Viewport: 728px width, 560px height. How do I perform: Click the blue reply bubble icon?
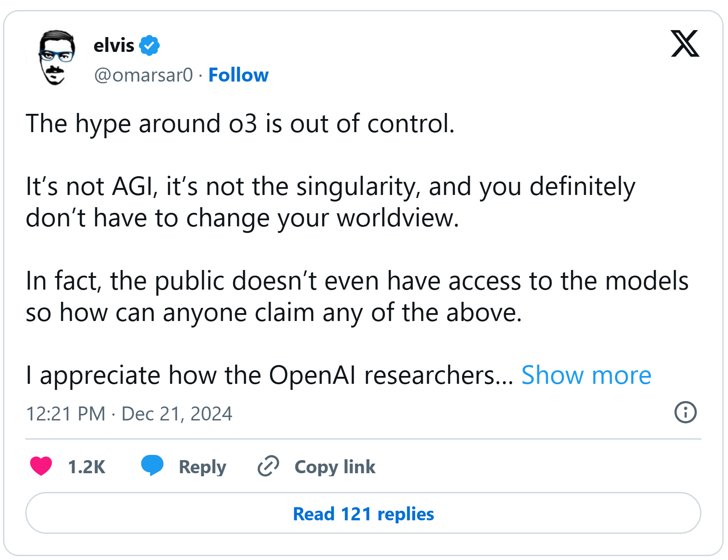152,465
